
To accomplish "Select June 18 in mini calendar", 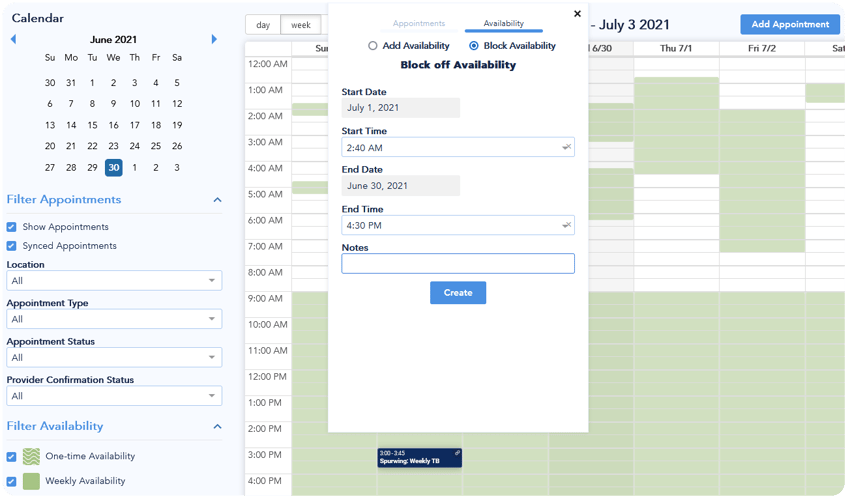I will click(x=156, y=125).
